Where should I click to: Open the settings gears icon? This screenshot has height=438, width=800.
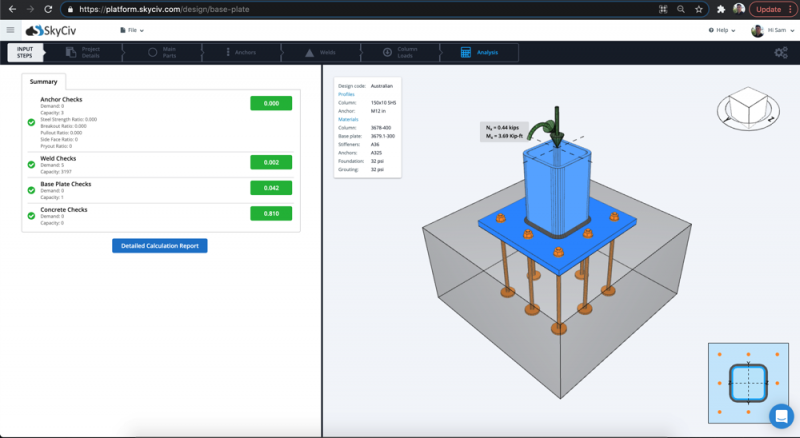[781, 53]
